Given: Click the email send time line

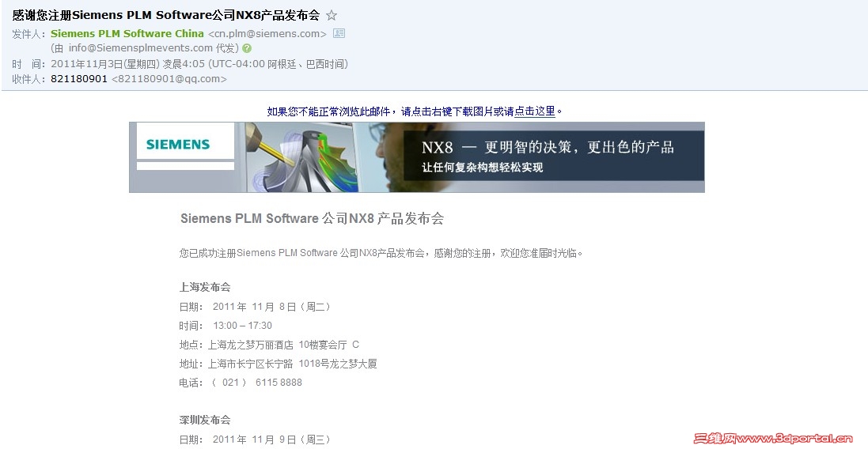Looking at the screenshot, I should tap(180, 63).
